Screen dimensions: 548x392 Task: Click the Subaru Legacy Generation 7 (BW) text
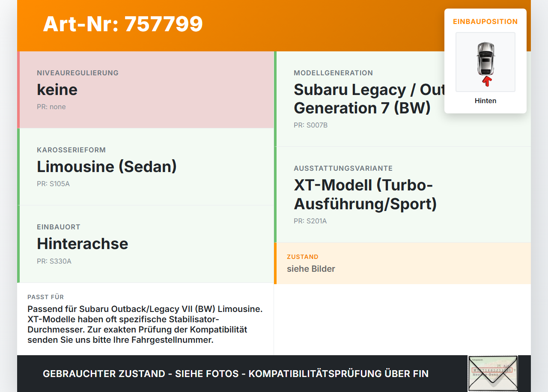pos(369,99)
